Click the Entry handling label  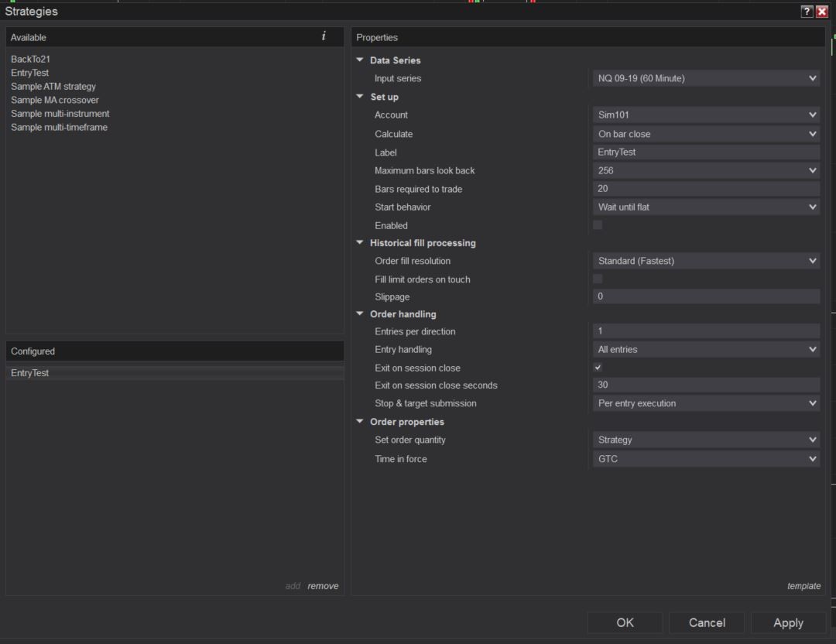click(x=403, y=349)
